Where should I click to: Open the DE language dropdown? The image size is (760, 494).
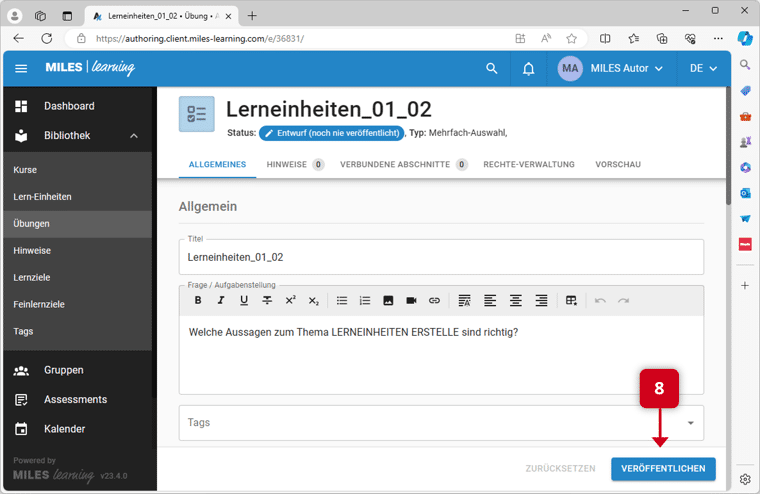(x=703, y=68)
